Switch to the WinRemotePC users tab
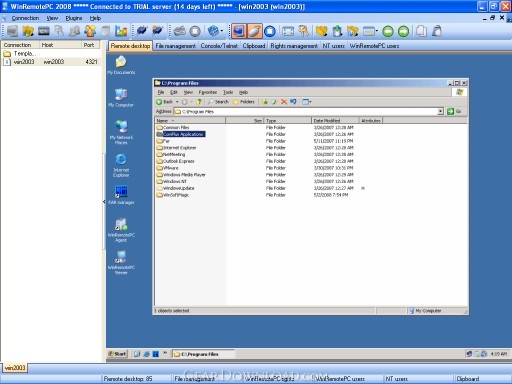This screenshot has width=512, height=384. (374, 46)
